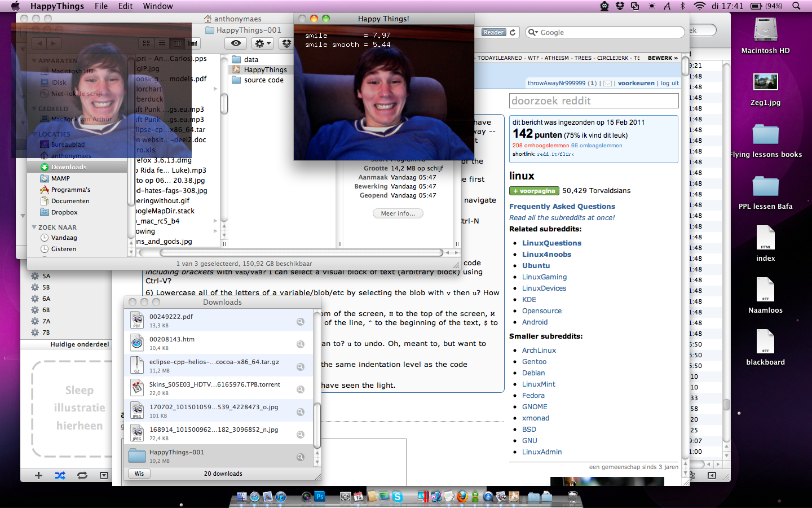This screenshot has height=508, width=812.
Task: Open Photoshop from the Dock
Action: click(320, 497)
